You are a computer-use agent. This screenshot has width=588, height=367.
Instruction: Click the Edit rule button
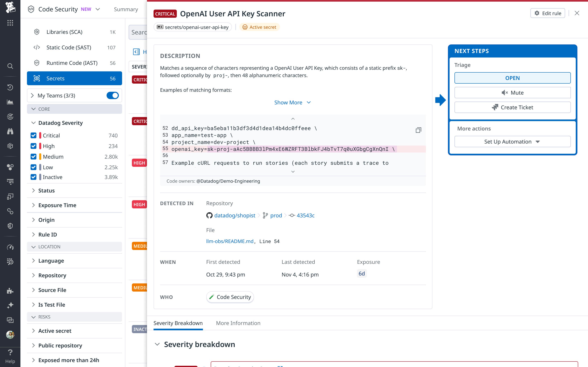click(547, 13)
